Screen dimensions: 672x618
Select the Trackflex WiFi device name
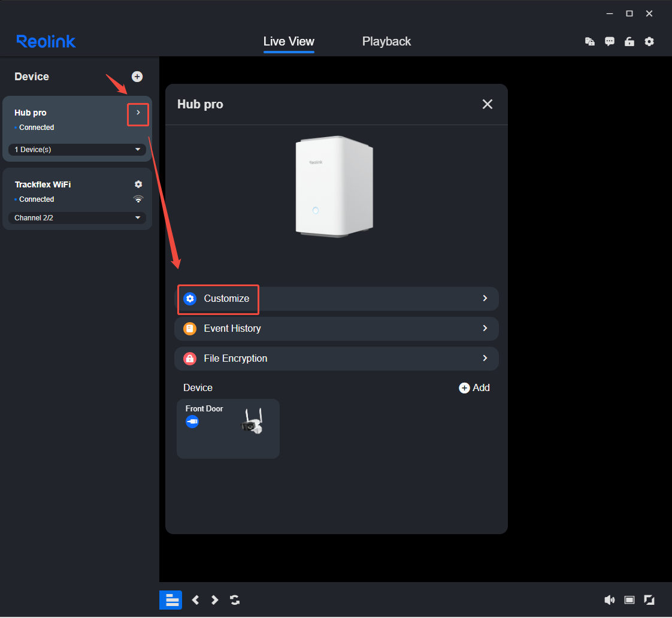(43, 184)
